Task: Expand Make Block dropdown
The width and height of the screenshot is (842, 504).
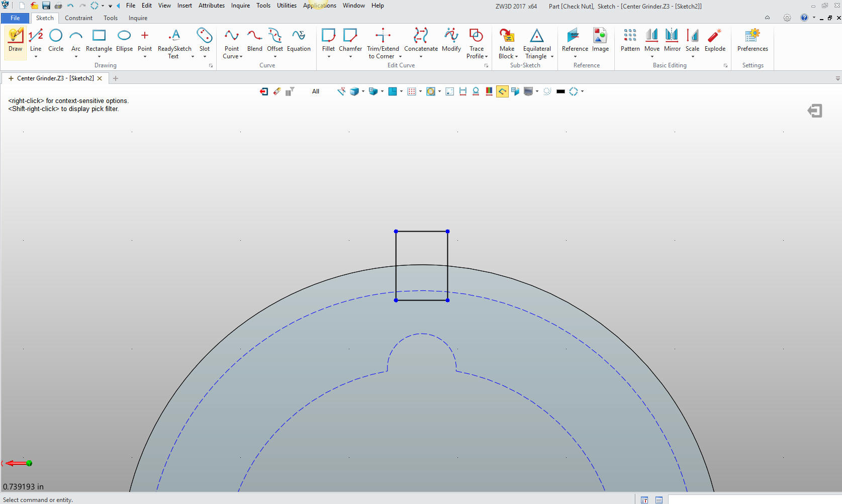Action: 516,57
